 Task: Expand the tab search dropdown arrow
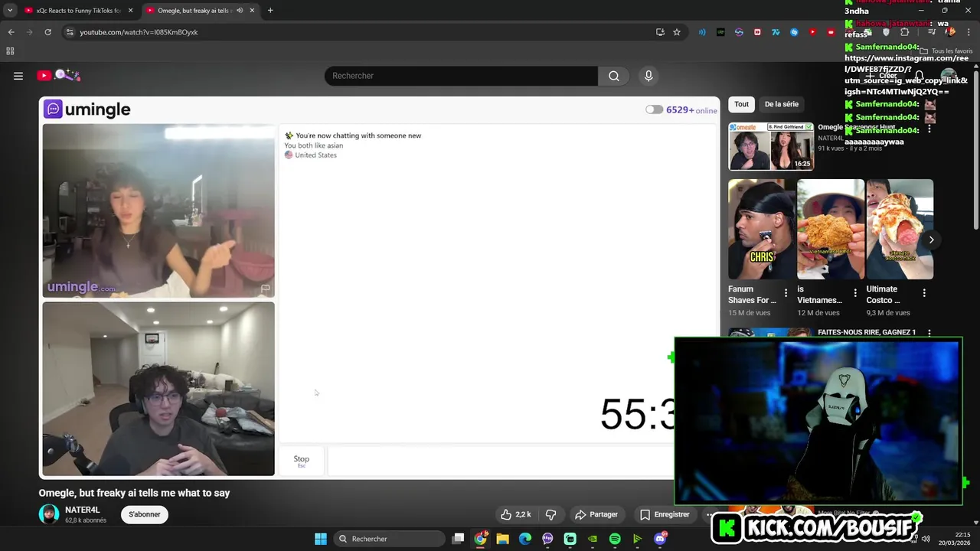point(10,11)
